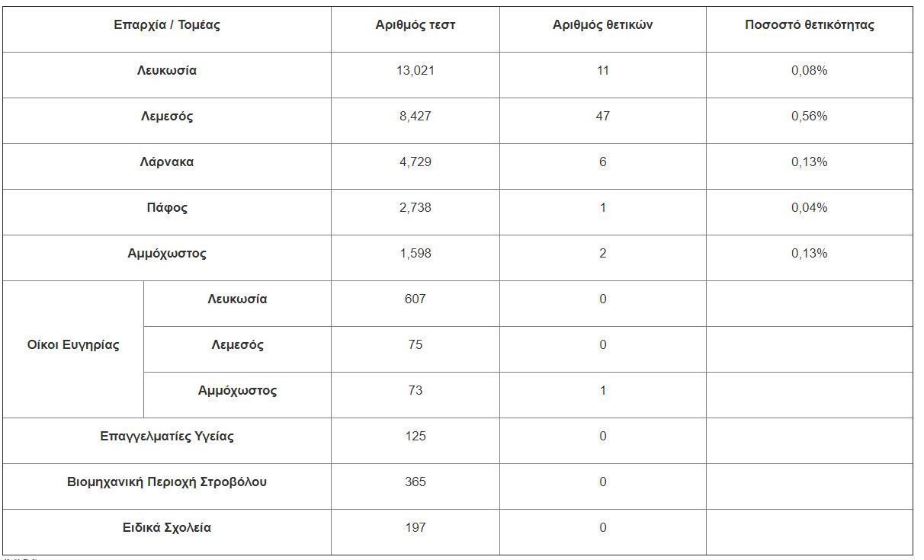The height and width of the screenshot is (560, 924).
Task: Click the Πάφος row label
Action: coord(167,208)
